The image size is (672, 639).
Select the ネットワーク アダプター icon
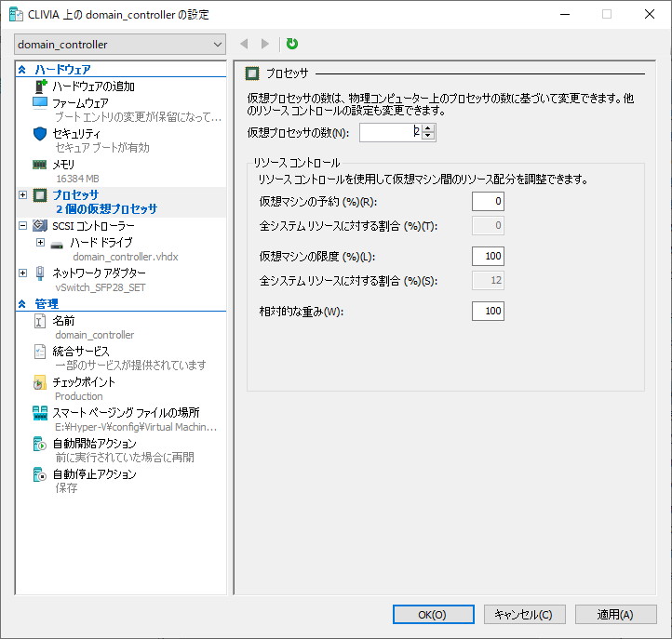pos(40,273)
